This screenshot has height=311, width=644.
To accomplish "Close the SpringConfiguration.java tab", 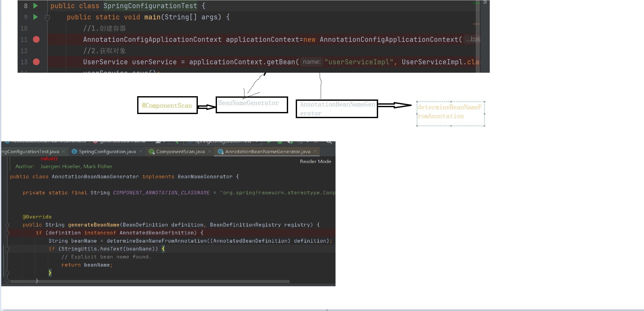I will coord(140,152).
